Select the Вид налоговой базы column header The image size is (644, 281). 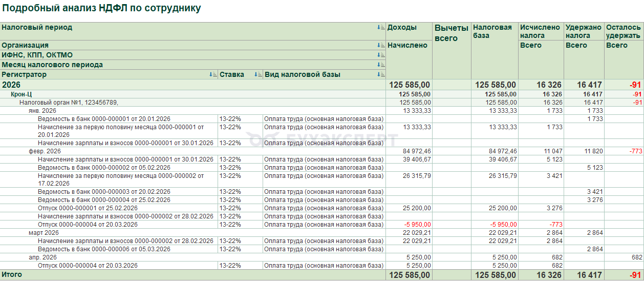click(x=324, y=75)
